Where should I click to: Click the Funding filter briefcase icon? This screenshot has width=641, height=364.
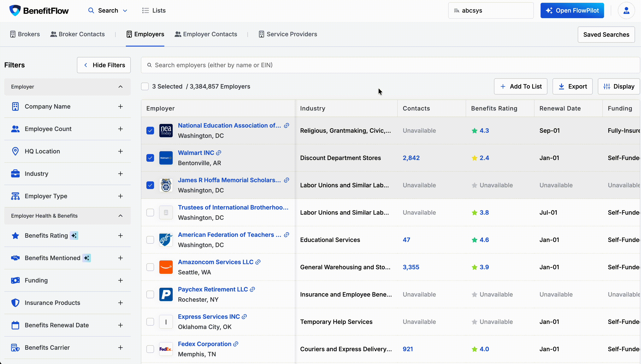click(15, 280)
